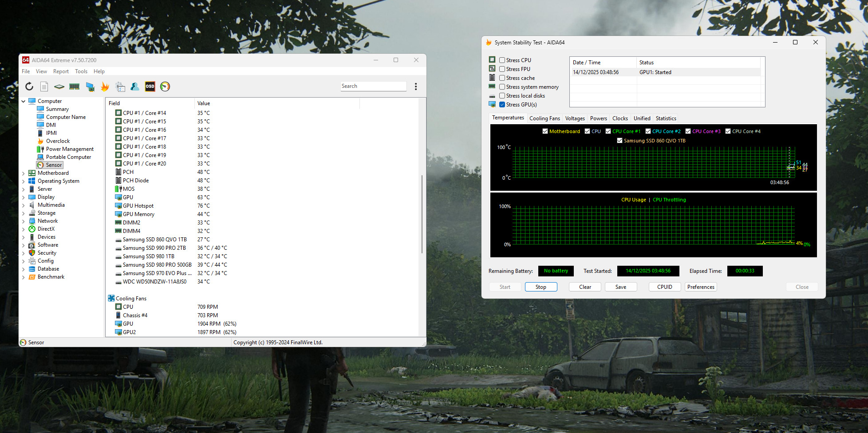Expand the Operating System node arrow
The image size is (868, 433).
click(x=24, y=181)
